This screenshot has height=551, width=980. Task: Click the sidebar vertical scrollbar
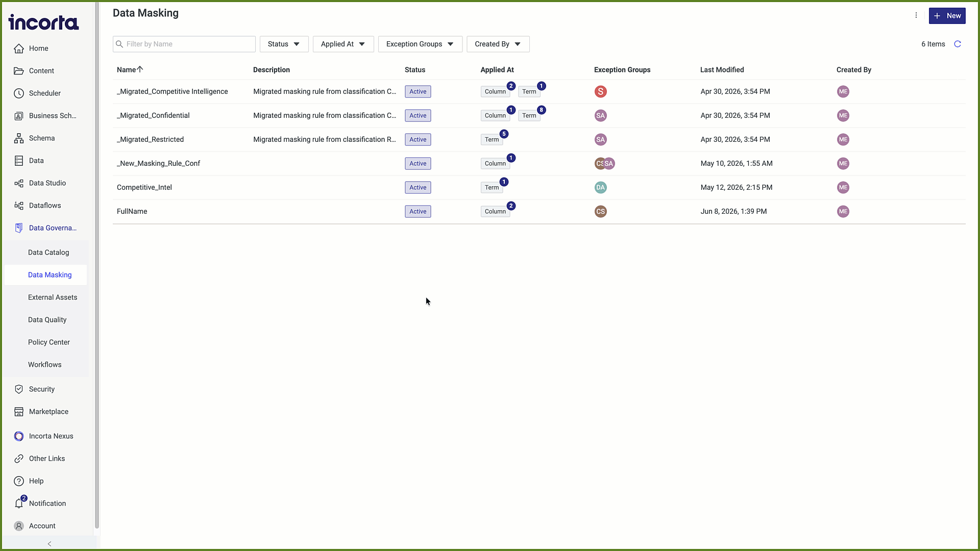tap(97, 265)
